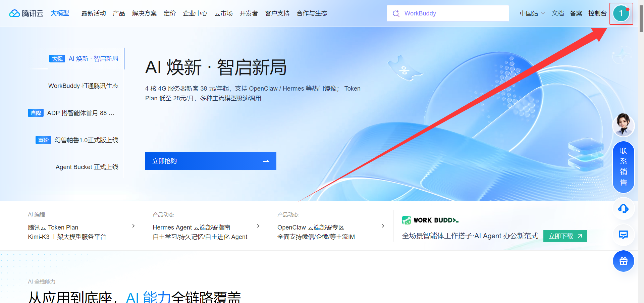Viewport: 644px width, 303px height.
Task: Focus the WorkBuddy search field
Action: [448, 13]
